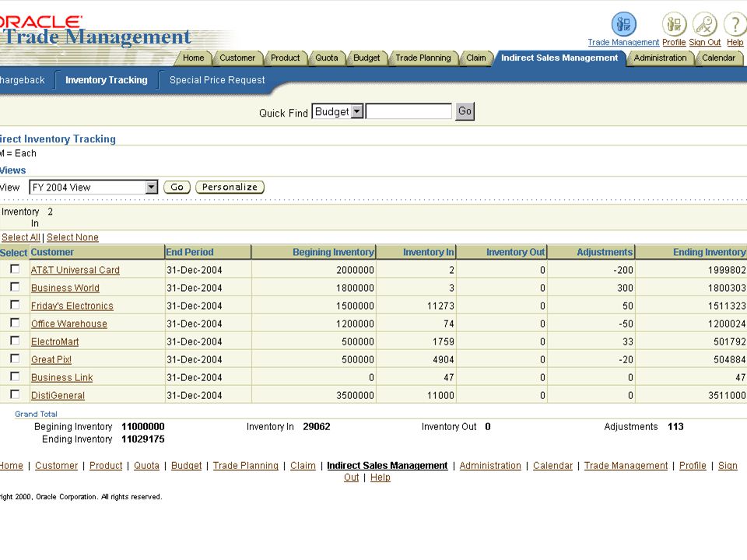Click the Sign Out key icon
This screenshot has height=560, width=747.
pos(705,24)
